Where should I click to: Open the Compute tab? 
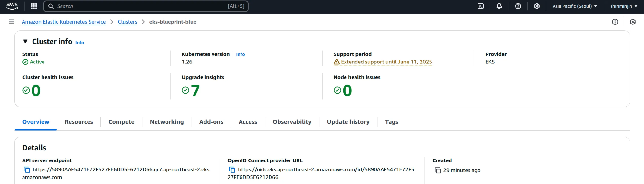point(121,122)
